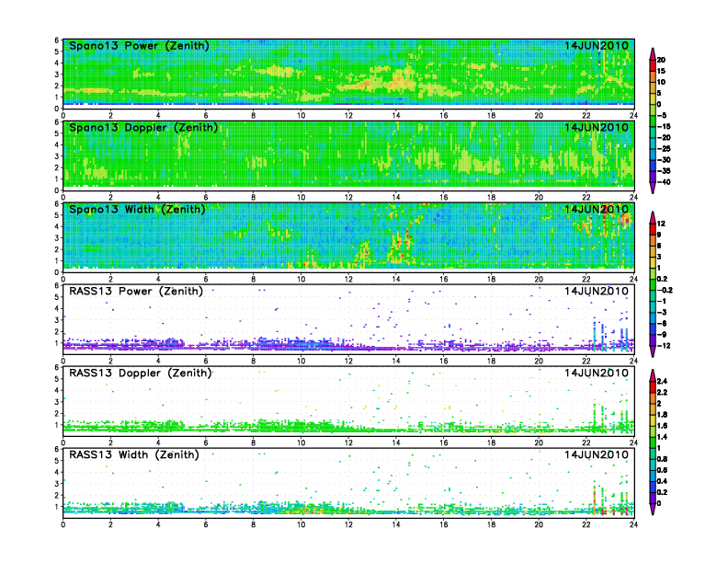The image size is (728, 563).
Task: Click the '-30' colorbar value label
Action: pyautogui.click(x=664, y=160)
